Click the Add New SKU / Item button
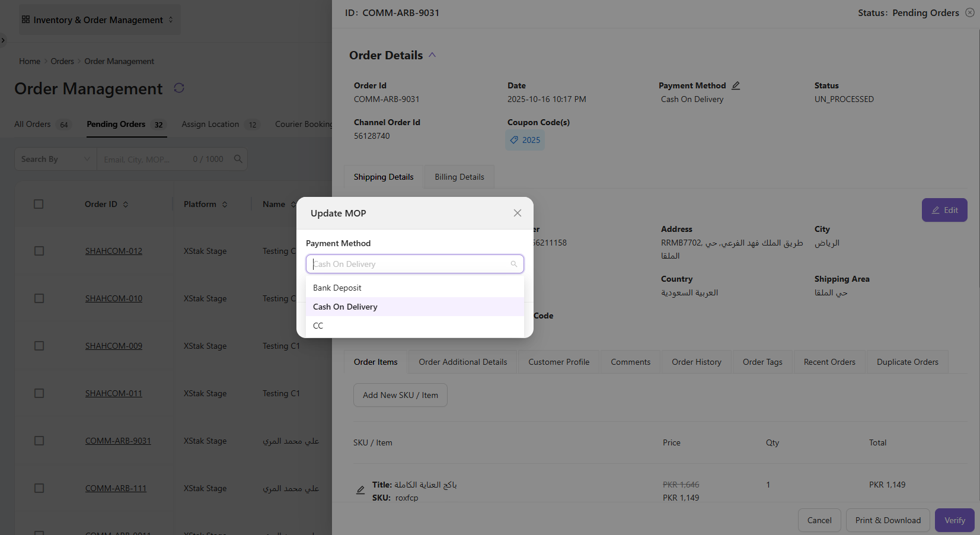This screenshot has height=535, width=980. click(x=400, y=395)
